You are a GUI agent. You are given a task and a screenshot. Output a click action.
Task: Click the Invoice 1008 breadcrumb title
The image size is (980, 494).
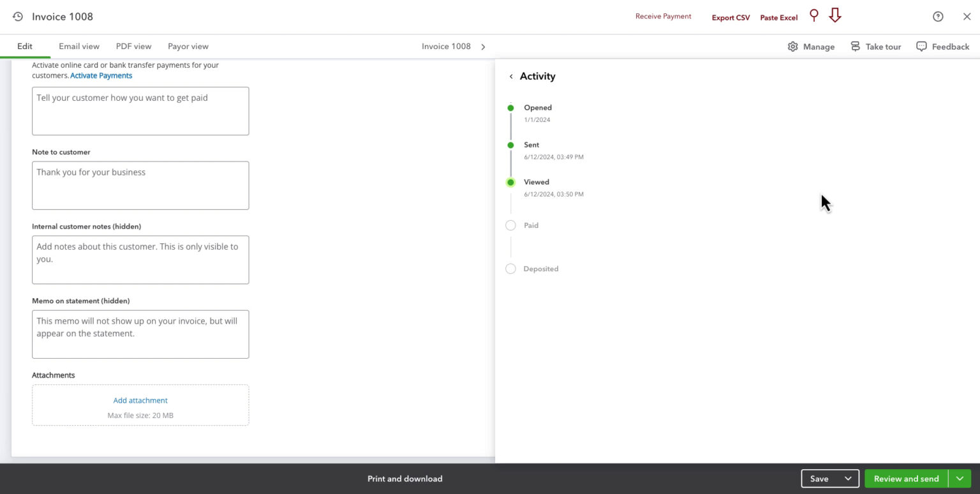point(446,47)
